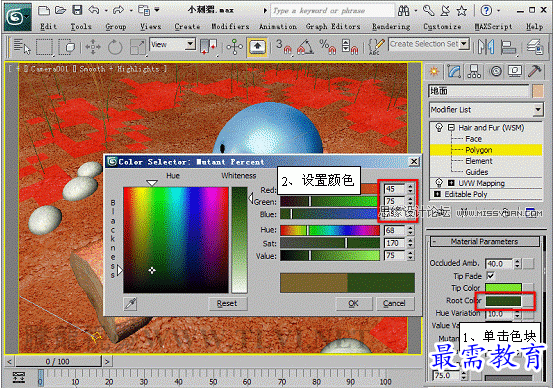The image size is (553, 388).
Task: Undo the last action arrow icon
Action: pyautogui.click(x=93, y=10)
